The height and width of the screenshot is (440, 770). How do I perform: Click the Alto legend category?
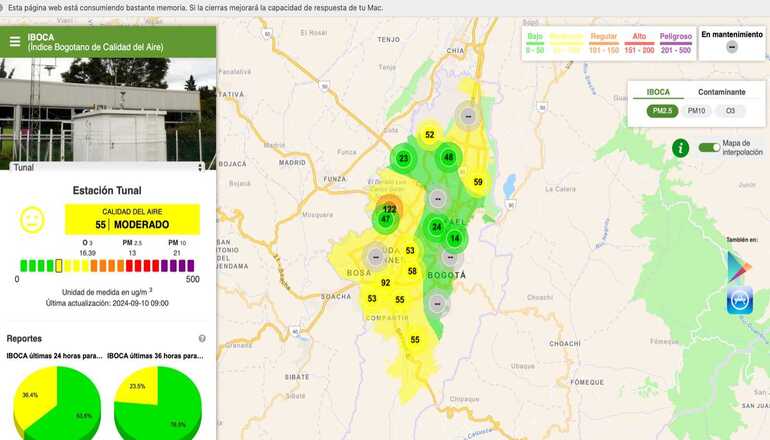(x=639, y=42)
